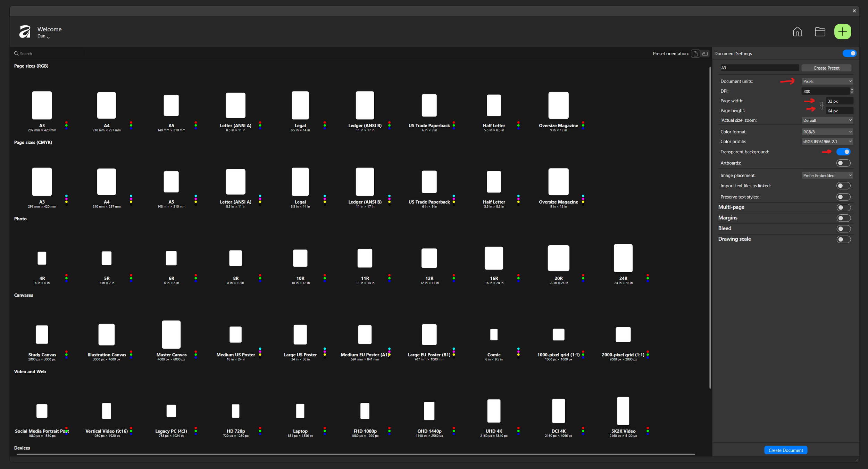Open the Document units dropdown
The width and height of the screenshot is (868, 469).
point(827,82)
